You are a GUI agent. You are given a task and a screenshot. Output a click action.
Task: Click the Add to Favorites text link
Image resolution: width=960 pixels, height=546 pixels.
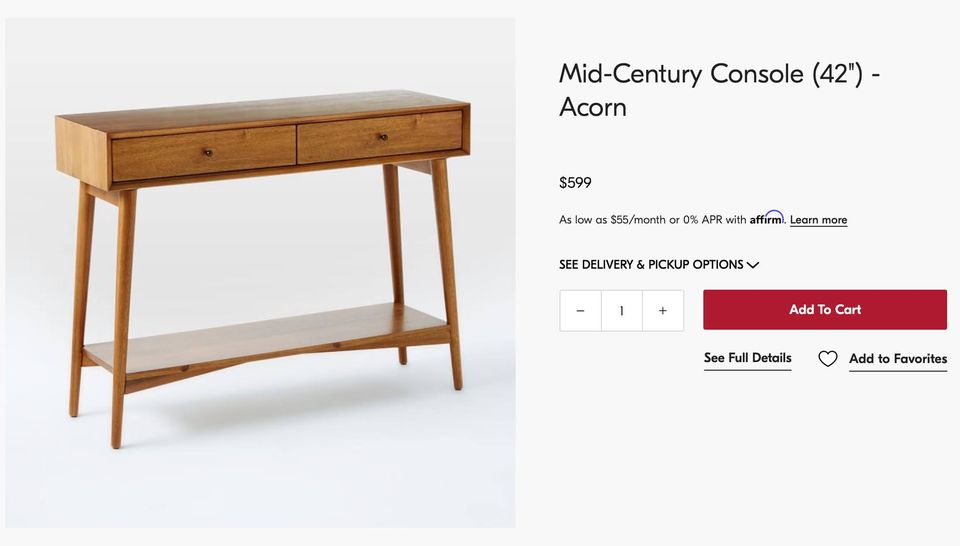897,359
